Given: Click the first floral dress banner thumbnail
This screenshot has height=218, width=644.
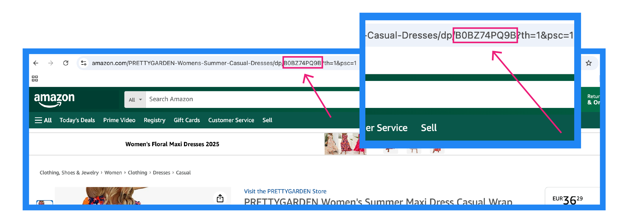Looking at the screenshot, I should [331, 144].
